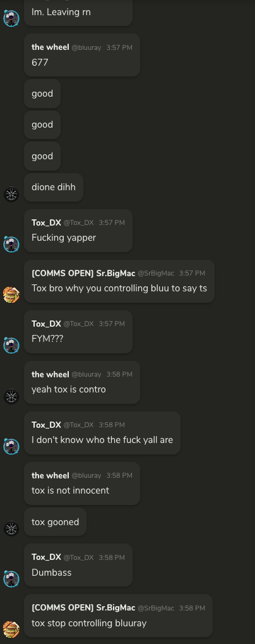
Task: Select the '677' message bubble
Action: 82,55
